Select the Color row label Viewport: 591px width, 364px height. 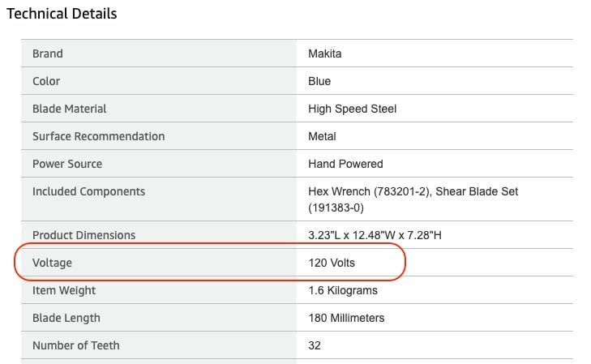coord(46,81)
